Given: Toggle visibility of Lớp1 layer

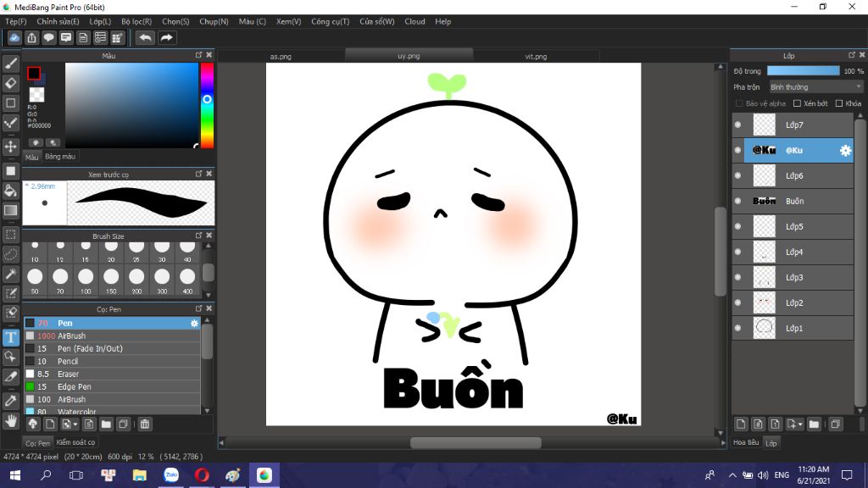Looking at the screenshot, I should pyautogui.click(x=738, y=328).
